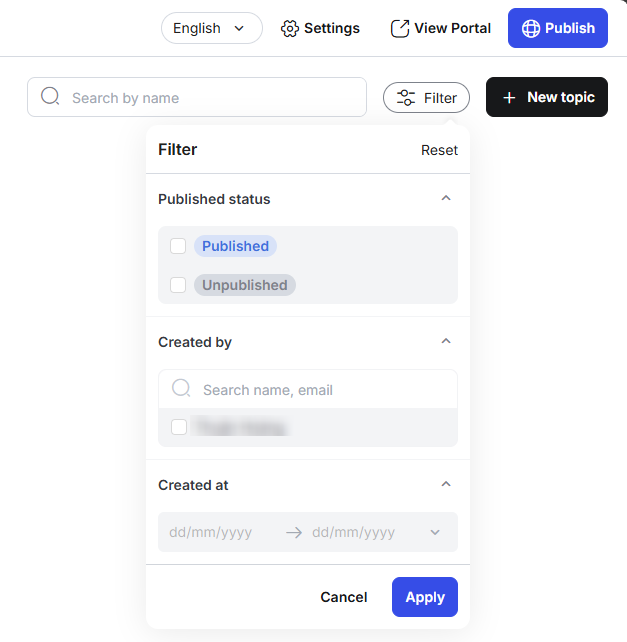
Task: Check the Published status checkbox
Action: click(178, 246)
